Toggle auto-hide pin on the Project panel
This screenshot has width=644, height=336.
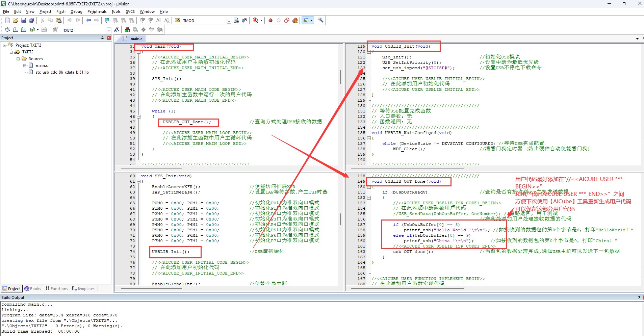click(103, 38)
